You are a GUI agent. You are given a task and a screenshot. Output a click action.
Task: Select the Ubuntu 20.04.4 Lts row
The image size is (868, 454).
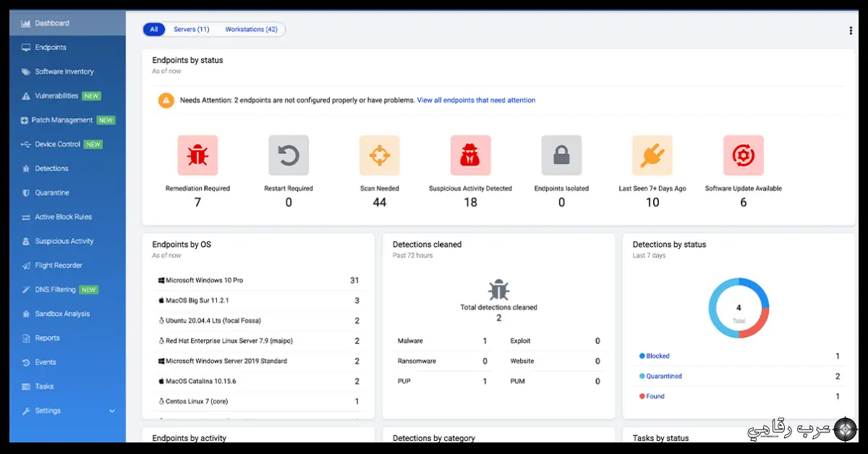[259, 321]
